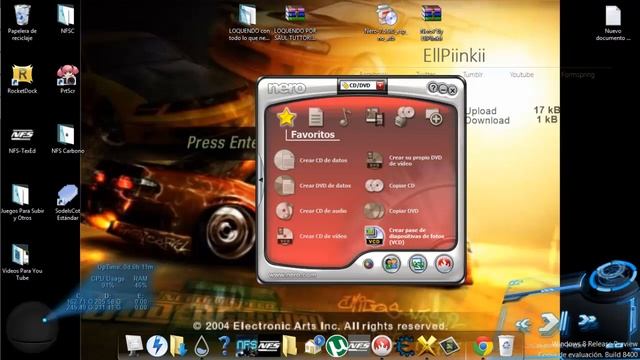Image resolution: width=640 pixels, height=360 pixels.
Task: Click the Formspring link under EllPiinkii
Action: (578, 75)
